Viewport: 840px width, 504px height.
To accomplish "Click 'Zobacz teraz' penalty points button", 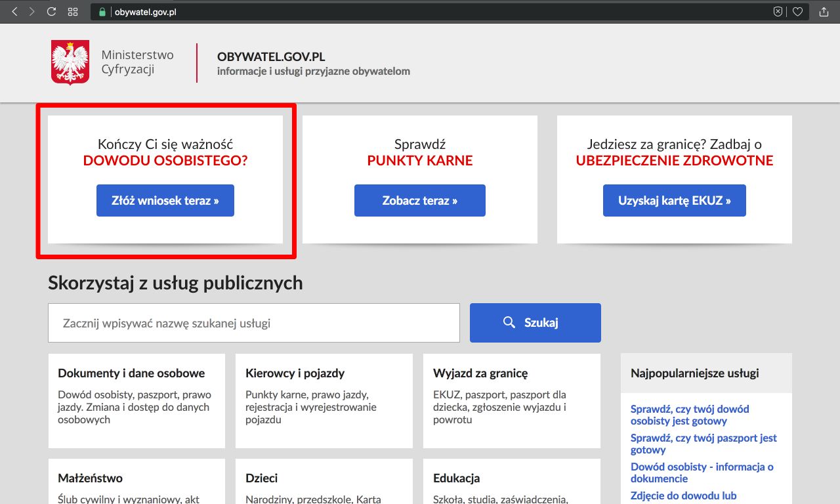I will pos(420,201).
